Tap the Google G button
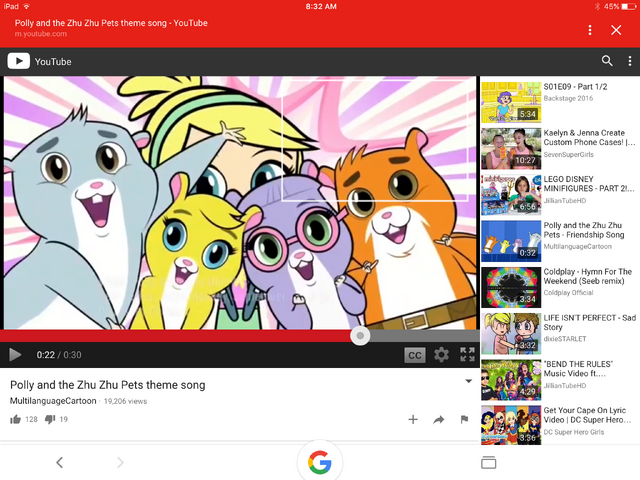640x480 pixels. coord(320,462)
